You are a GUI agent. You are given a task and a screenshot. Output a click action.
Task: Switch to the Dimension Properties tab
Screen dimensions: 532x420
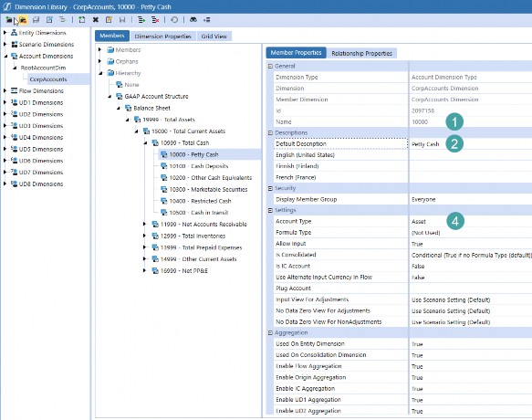point(162,37)
